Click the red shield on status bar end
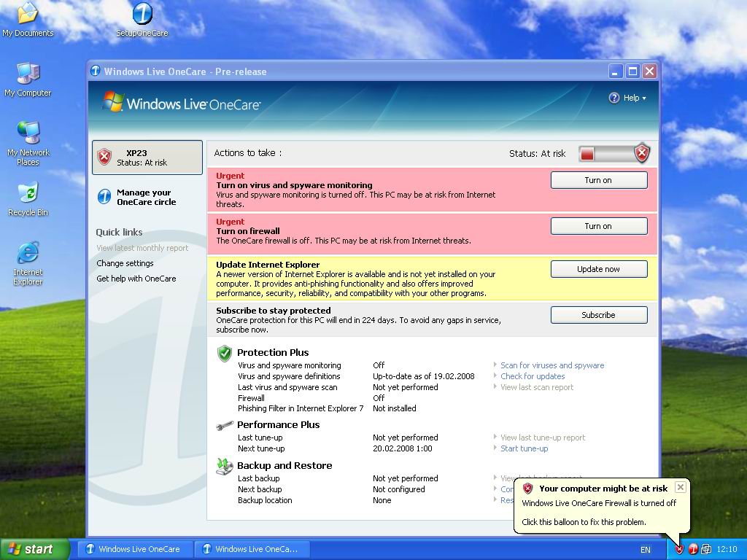Screen dimensions: 747x560 (642, 153)
